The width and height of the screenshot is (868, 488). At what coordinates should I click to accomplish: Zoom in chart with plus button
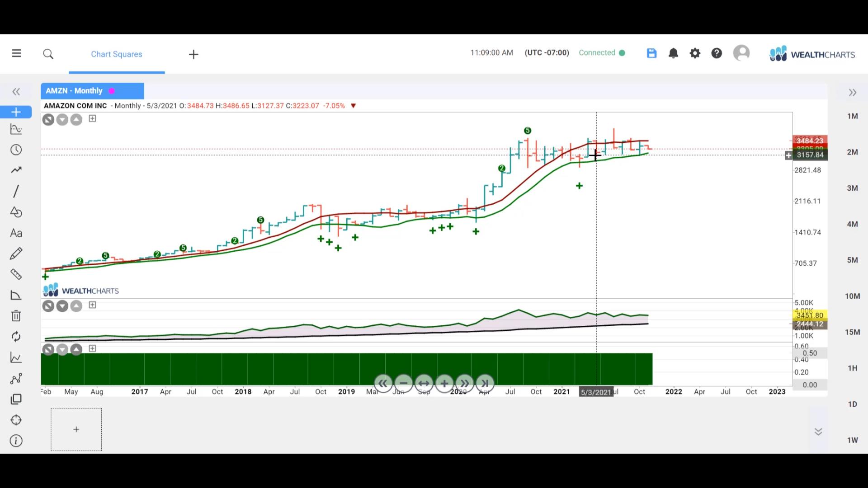(444, 384)
